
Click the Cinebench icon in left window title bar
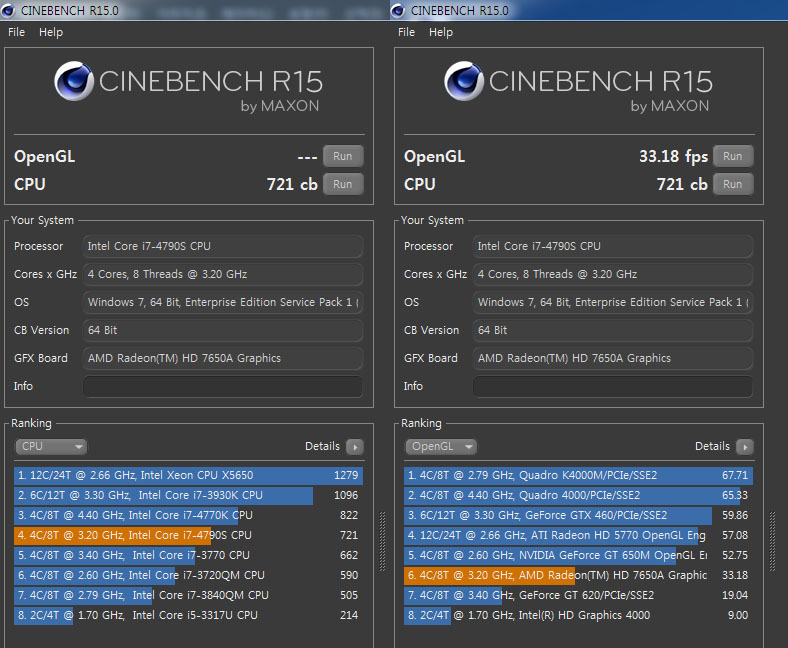tap(8, 11)
